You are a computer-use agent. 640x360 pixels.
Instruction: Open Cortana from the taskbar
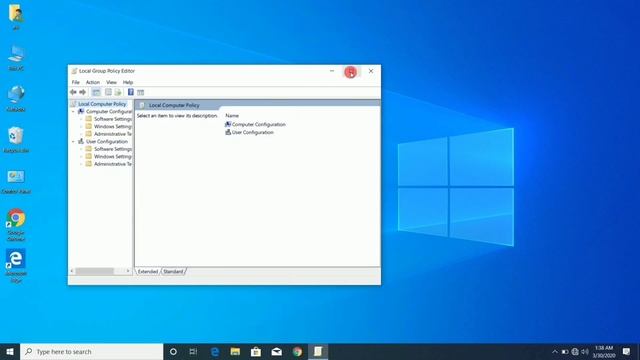(x=173, y=351)
